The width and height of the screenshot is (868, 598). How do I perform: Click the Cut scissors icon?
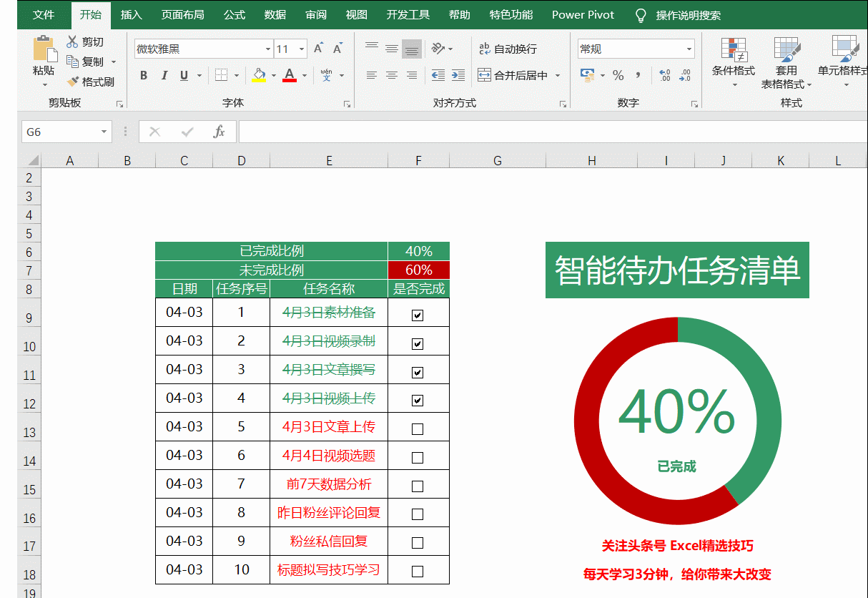(72, 41)
